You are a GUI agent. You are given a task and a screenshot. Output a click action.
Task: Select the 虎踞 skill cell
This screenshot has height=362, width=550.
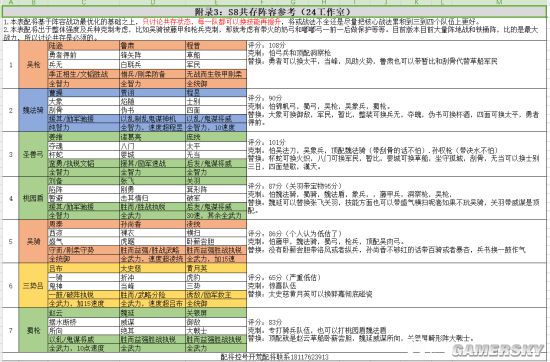152,241
